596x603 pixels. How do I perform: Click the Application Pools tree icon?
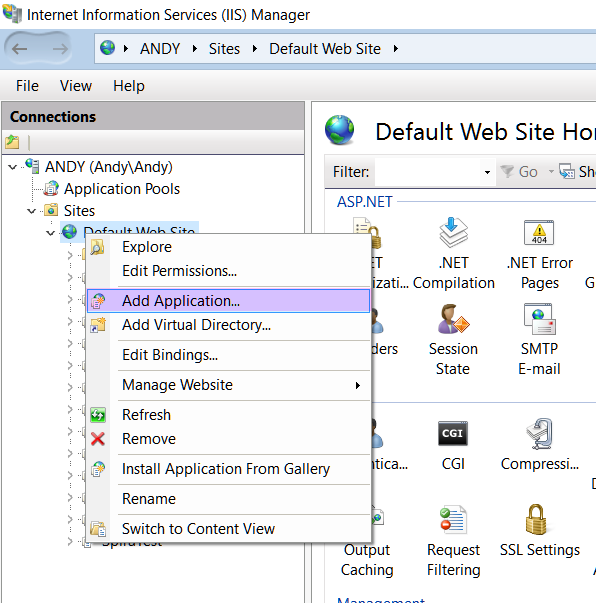pyautogui.click(x=51, y=189)
